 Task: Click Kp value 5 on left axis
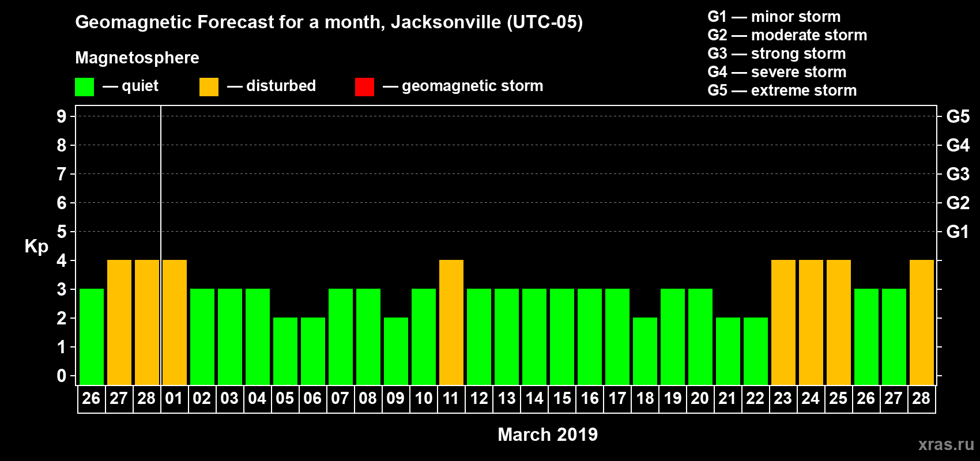62,232
